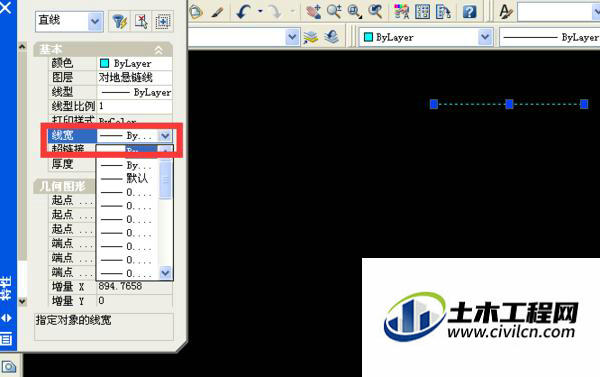
Task: Open the toolbar color ByLayer dropdown arrow
Action: click(x=485, y=37)
